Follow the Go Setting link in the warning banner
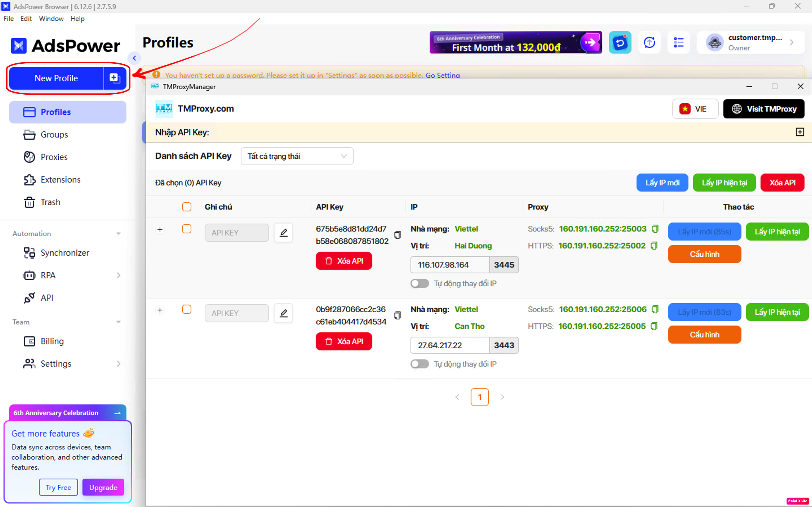Viewport: 812px width, 507px height. coord(442,75)
